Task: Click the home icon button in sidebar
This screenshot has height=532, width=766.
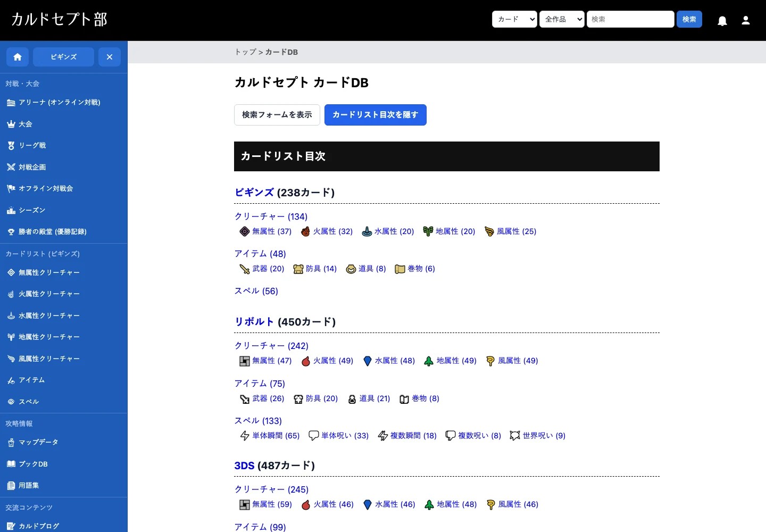Action: 18,57
